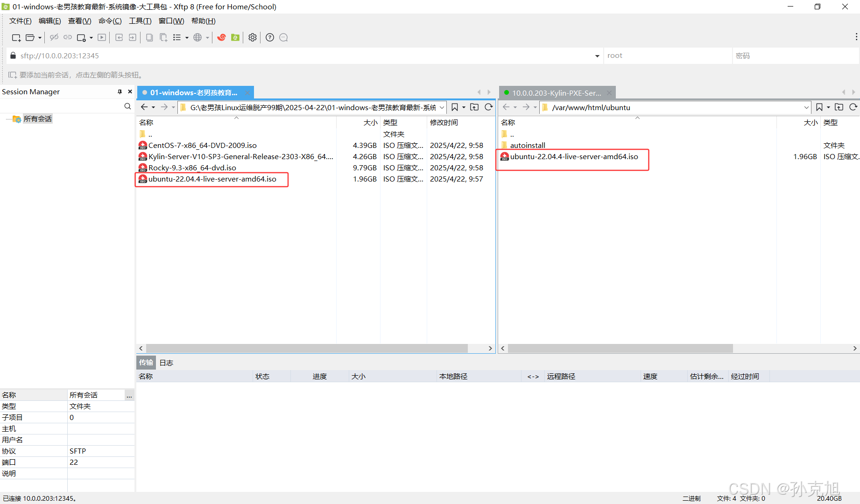
Task: Open the list view options dropdown arrow
Action: click(187, 38)
